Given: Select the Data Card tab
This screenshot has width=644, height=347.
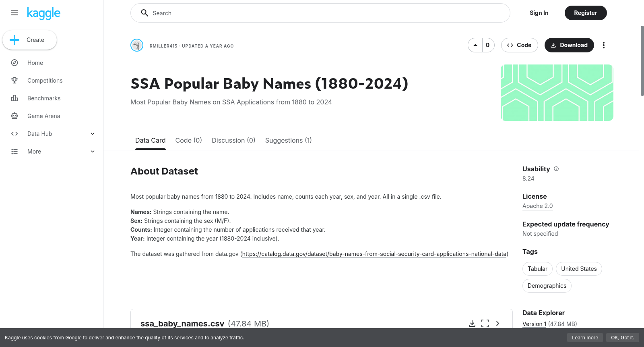Looking at the screenshot, I should click(150, 140).
